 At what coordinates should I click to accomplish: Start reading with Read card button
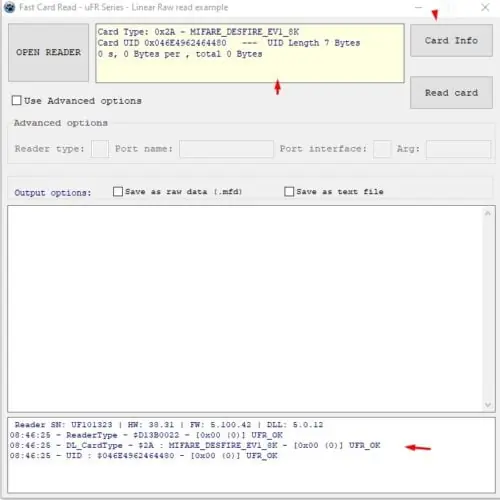[451, 92]
